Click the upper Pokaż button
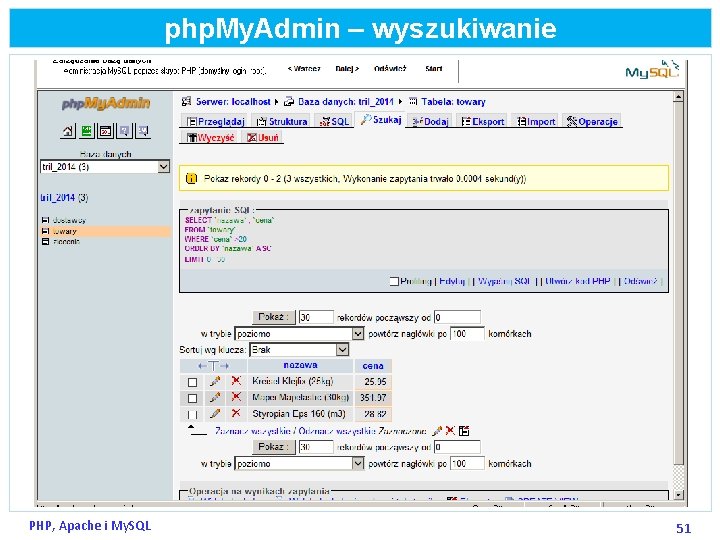 pyautogui.click(x=273, y=317)
